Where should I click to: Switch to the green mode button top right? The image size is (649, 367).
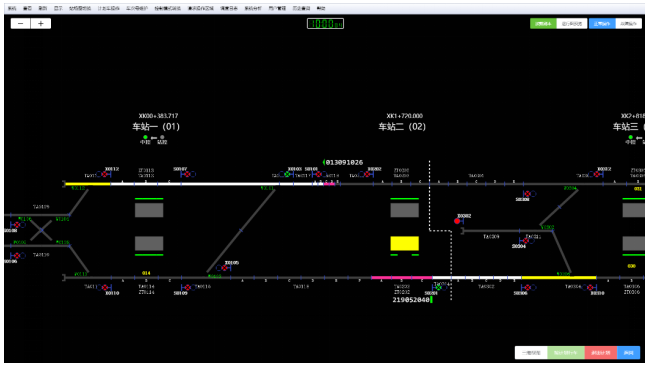(x=543, y=24)
